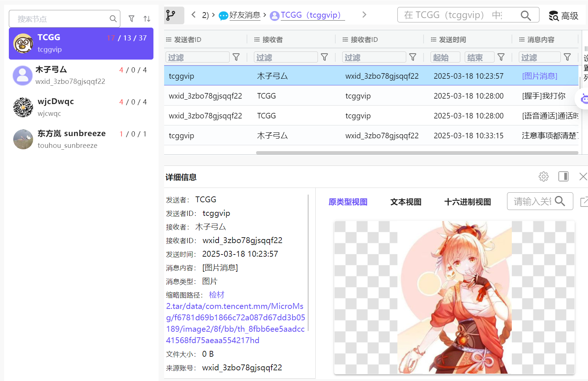Click the 好友消息 chat bubble icon

point(223,16)
